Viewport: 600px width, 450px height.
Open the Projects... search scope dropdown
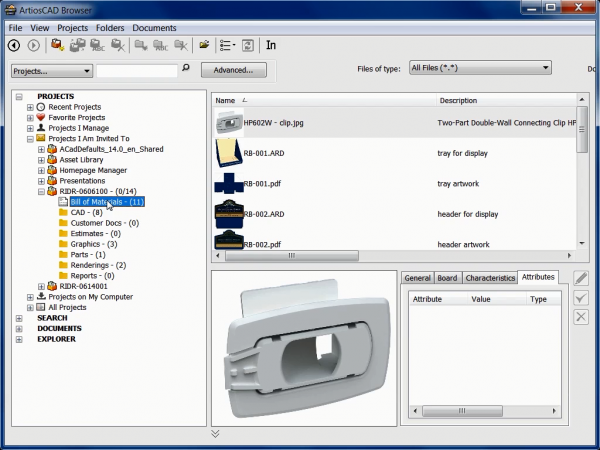tap(52, 71)
